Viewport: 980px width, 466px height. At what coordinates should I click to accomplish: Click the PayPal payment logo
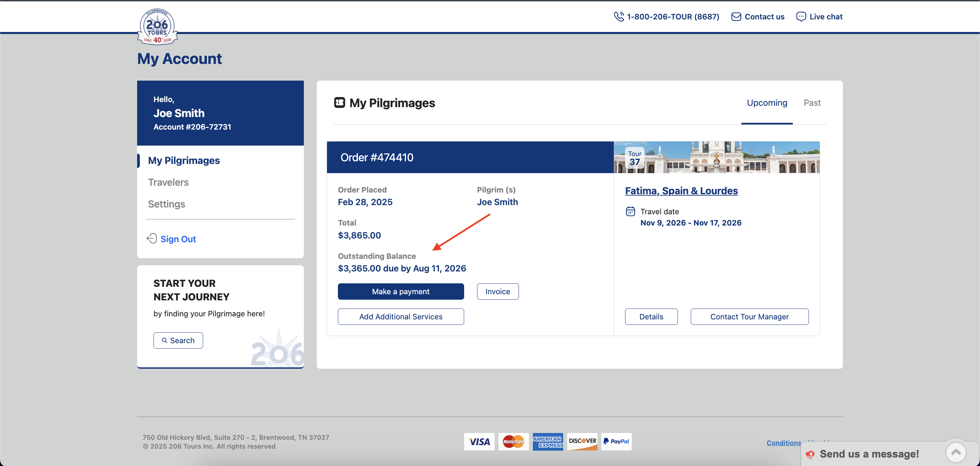[x=616, y=441]
